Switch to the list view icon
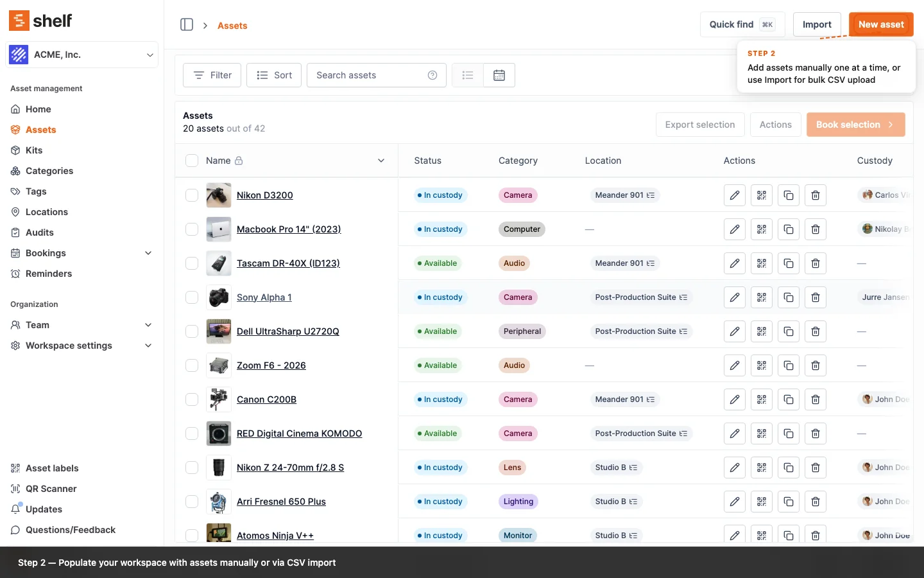The height and width of the screenshot is (578, 924). point(468,75)
